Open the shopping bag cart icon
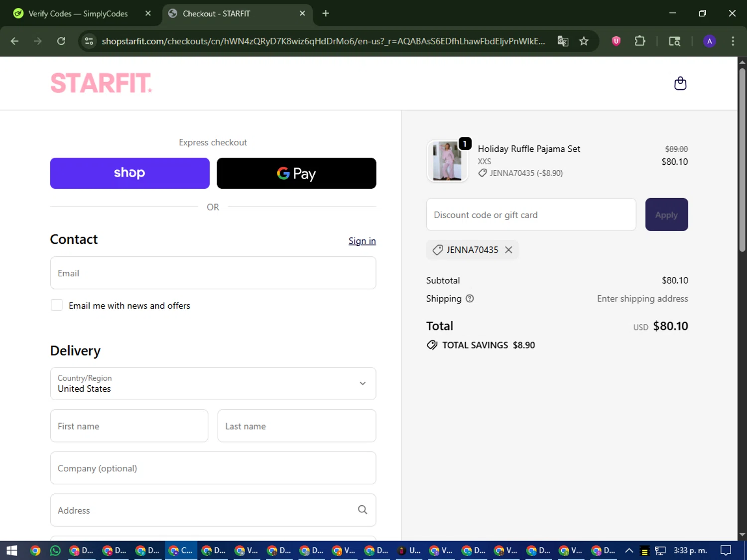 pyautogui.click(x=680, y=83)
